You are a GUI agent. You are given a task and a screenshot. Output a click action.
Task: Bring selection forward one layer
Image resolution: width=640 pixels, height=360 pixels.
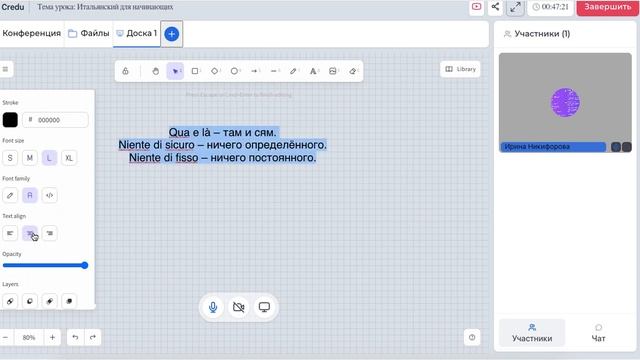click(49, 301)
